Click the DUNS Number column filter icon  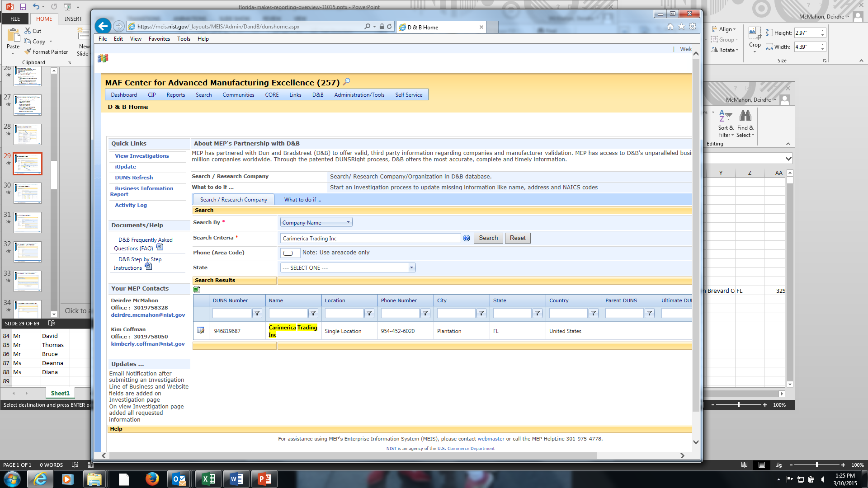[x=257, y=313]
